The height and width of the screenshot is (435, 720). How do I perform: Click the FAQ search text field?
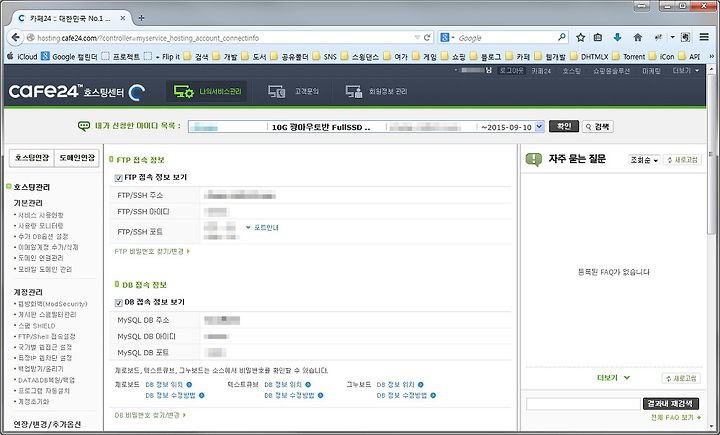tap(583, 404)
